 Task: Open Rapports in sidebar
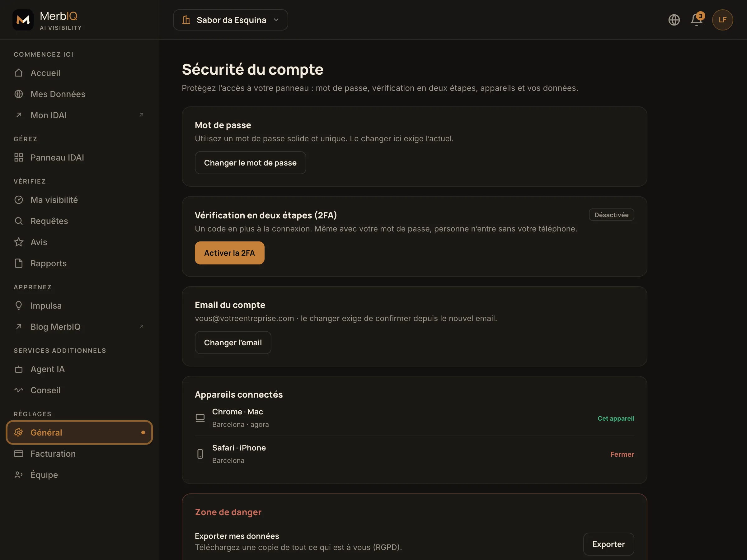(79, 263)
